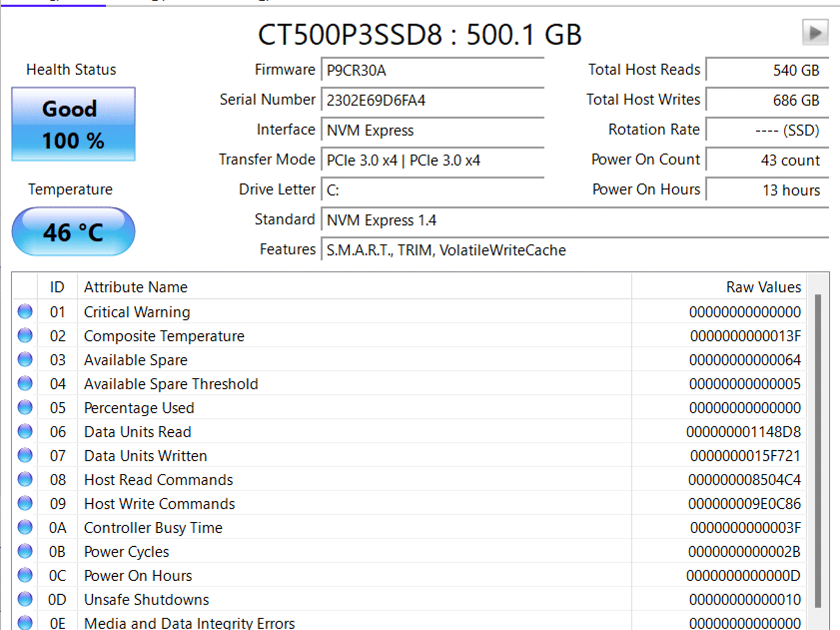This screenshot has height=630, width=840.
Task: Click the status circle for Host Write Commands
Action: (x=25, y=503)
